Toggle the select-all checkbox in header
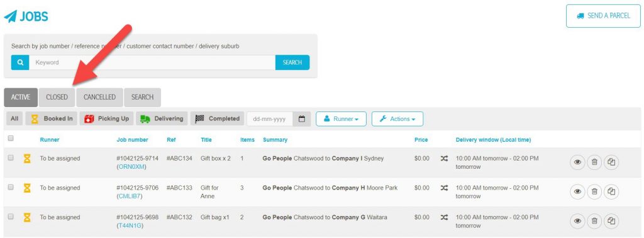The width and height of the screenshot is (644, 238). (11, 139)
